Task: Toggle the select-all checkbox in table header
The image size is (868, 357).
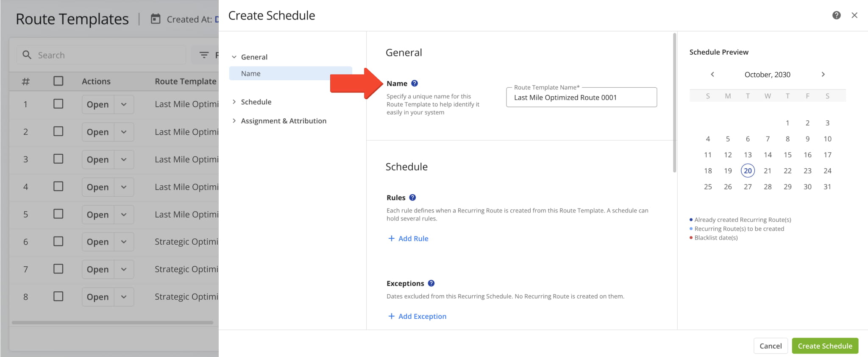Action: point(58,81)
